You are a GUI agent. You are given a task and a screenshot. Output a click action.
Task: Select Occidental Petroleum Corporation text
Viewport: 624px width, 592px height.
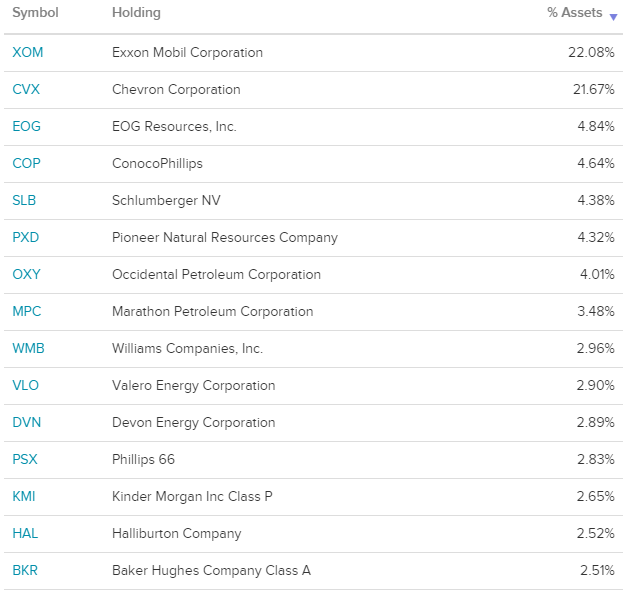click(x=216, y=274)
